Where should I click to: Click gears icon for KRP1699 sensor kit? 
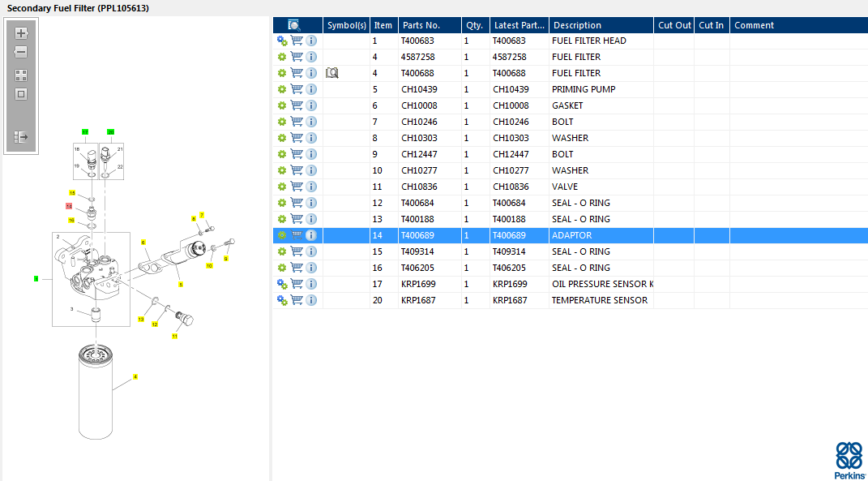pos(282,284)
